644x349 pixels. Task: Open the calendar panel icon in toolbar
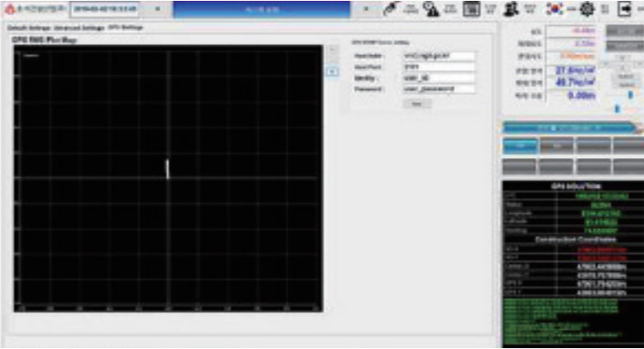(471, 9)
